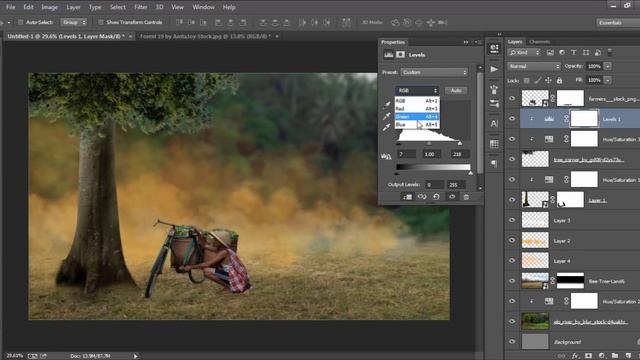
Task: Click the white output levels slider
Action: tap(471, 173)
